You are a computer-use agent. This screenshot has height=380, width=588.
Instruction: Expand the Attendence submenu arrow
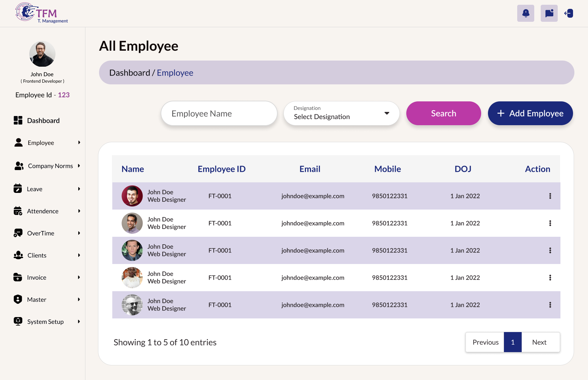tap(79, 211)
